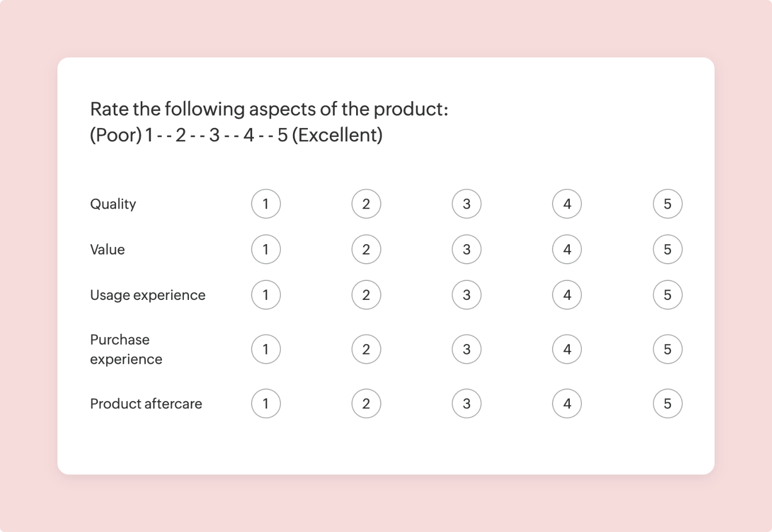
Task: Rate Product aftercare as 3
Action: tap(466, 404)
